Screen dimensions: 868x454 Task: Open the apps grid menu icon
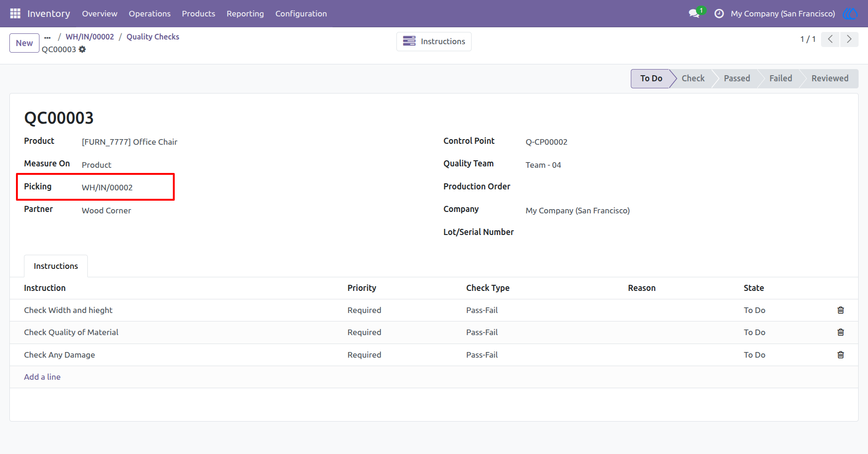(x=15, y=14)
